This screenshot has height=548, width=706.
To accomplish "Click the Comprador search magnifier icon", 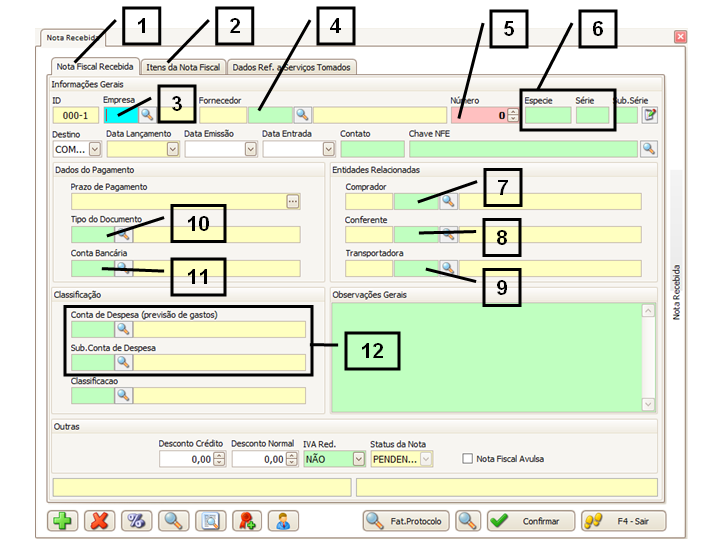I will pos(449,201).
